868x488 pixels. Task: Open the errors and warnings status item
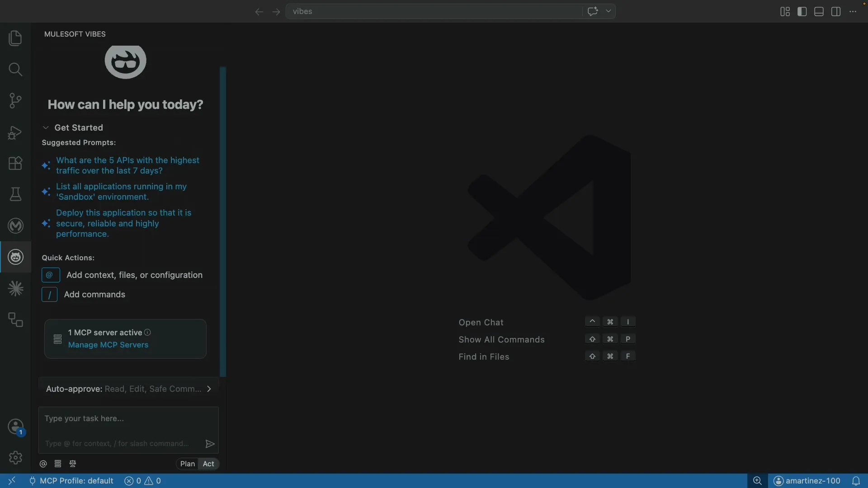(x=143, y=481)
